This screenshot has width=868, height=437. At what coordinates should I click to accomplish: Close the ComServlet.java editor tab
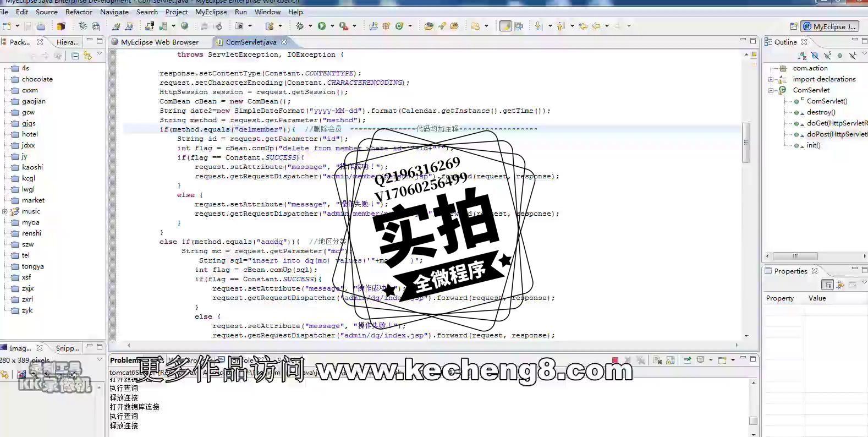284,42
